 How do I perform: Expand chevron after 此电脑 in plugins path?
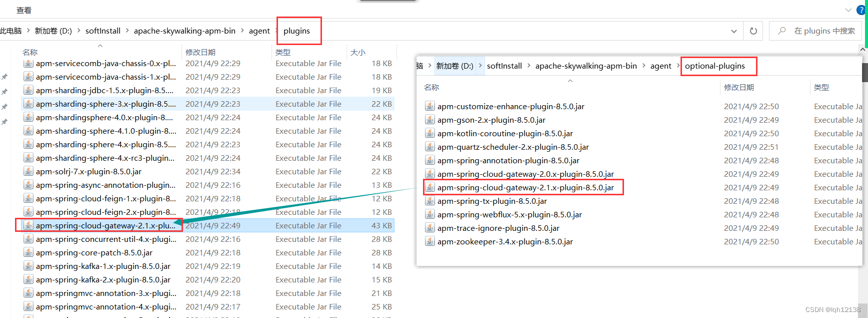pyautogui.click(x=28, y=31)
